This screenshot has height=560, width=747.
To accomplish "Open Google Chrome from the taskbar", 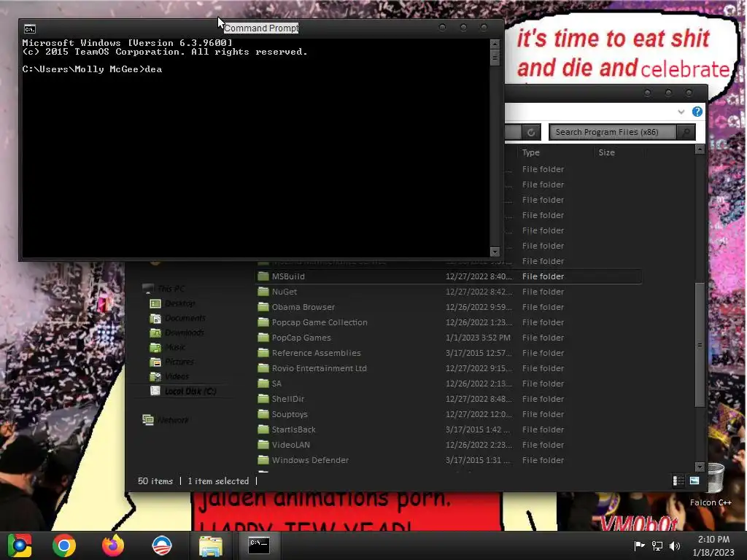I will point(64,545).
